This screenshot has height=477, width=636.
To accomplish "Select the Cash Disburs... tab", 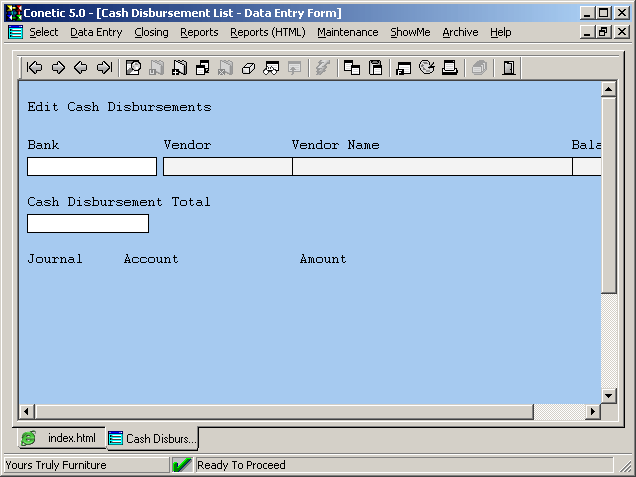I will coord(153,438).
